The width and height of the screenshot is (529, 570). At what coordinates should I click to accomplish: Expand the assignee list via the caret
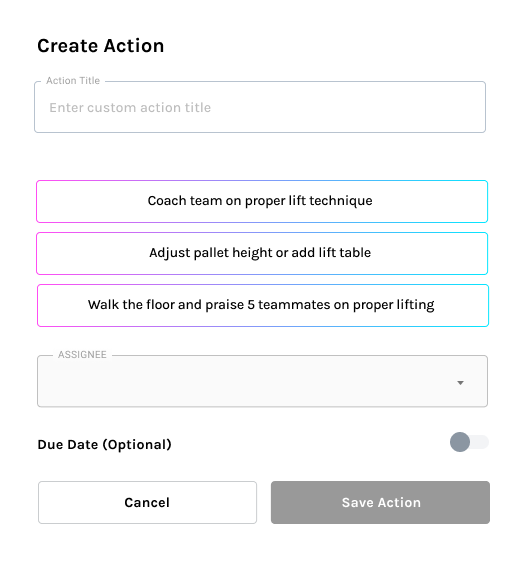[460, 383]
